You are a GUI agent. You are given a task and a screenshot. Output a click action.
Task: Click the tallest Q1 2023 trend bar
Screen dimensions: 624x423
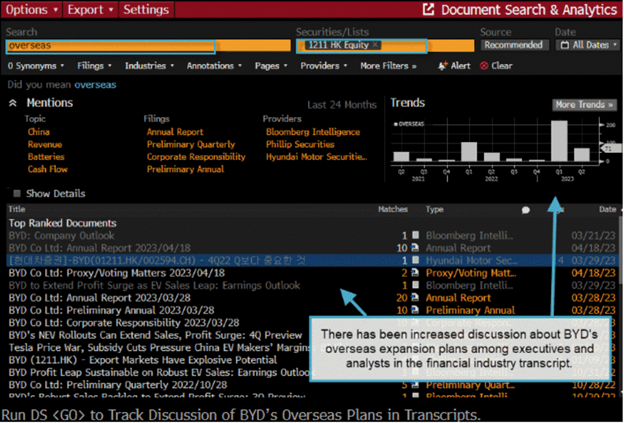tap(559, 140)
